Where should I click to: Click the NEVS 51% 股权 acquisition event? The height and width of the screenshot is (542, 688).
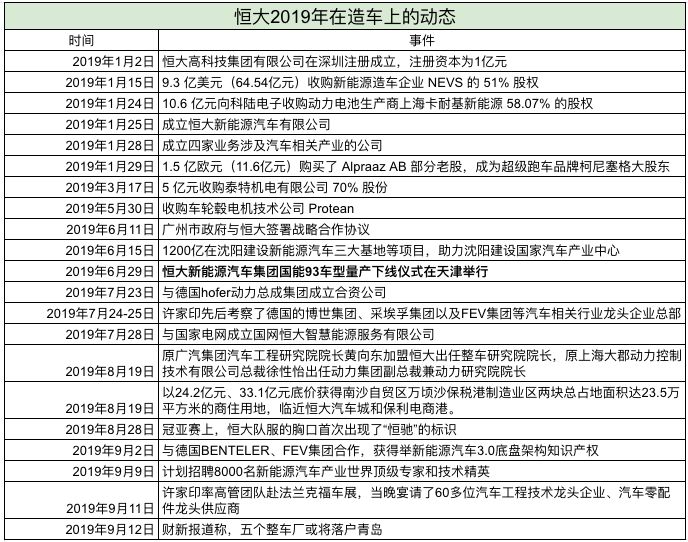[421, 83]
